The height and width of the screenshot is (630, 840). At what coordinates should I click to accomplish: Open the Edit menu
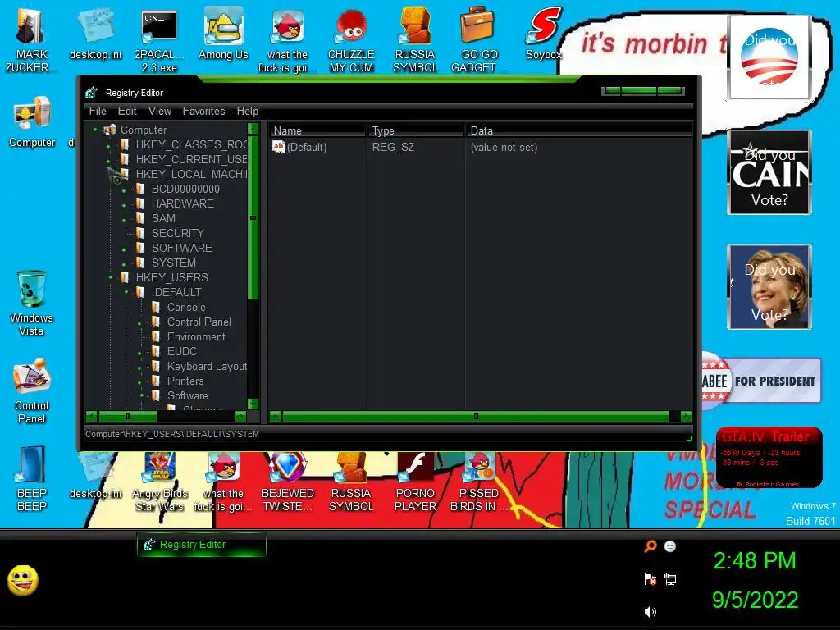[127, 111]
